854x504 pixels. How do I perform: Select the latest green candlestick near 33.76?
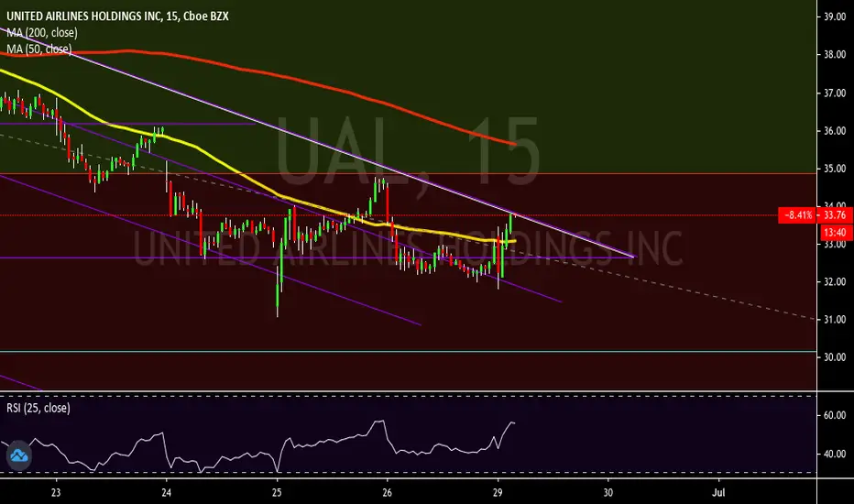tap(511, 224)
